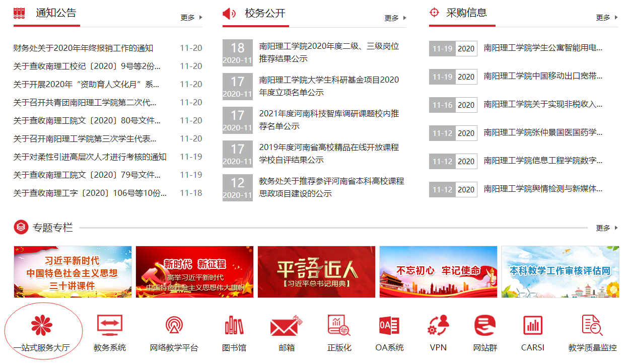Click the 网络教学平台 broadcast icon
This screenshot has height=364, width=627.
coord(174,326)
